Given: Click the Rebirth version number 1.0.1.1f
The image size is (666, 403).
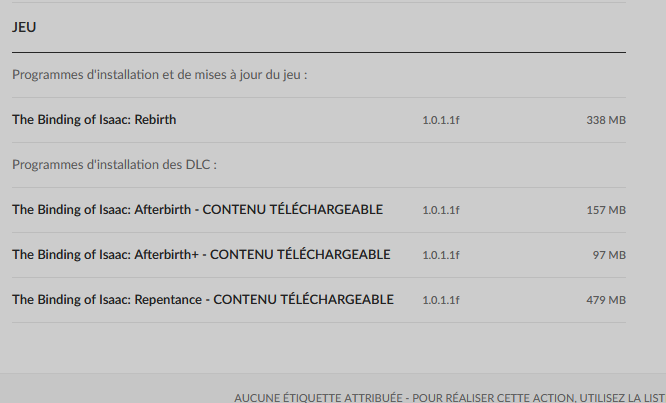Looking at the screenshot, I should tap(441, 120).
